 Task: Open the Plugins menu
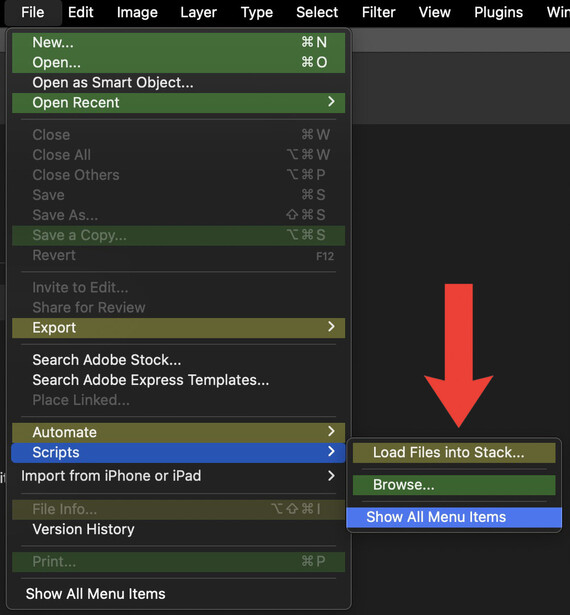point(498,12)
